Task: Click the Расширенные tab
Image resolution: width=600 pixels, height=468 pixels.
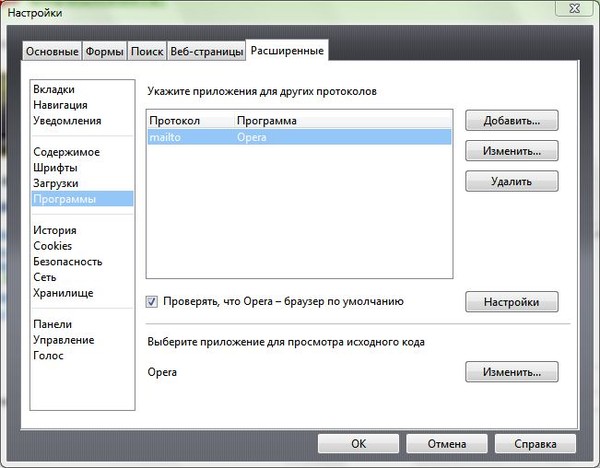Action: click(287, 51)
